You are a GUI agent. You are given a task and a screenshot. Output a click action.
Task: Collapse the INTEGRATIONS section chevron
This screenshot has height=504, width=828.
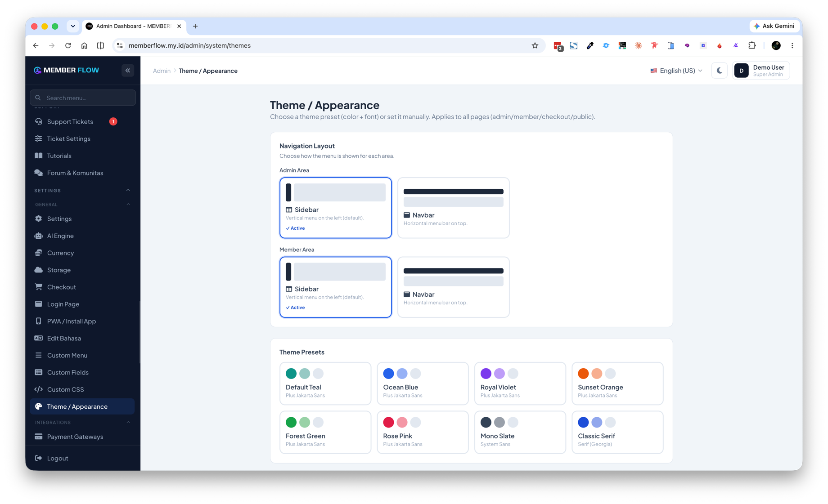128,422
